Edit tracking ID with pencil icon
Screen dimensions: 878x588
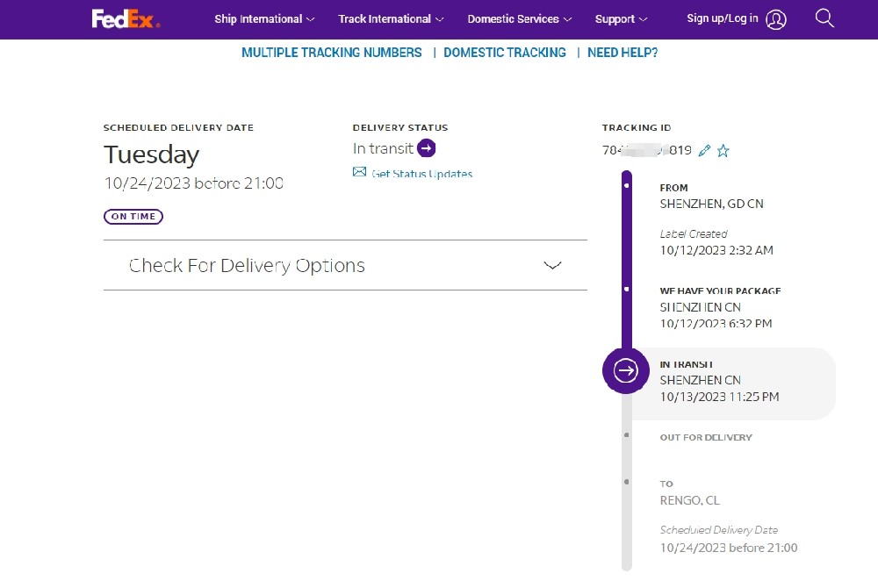(x=704, y=151)
